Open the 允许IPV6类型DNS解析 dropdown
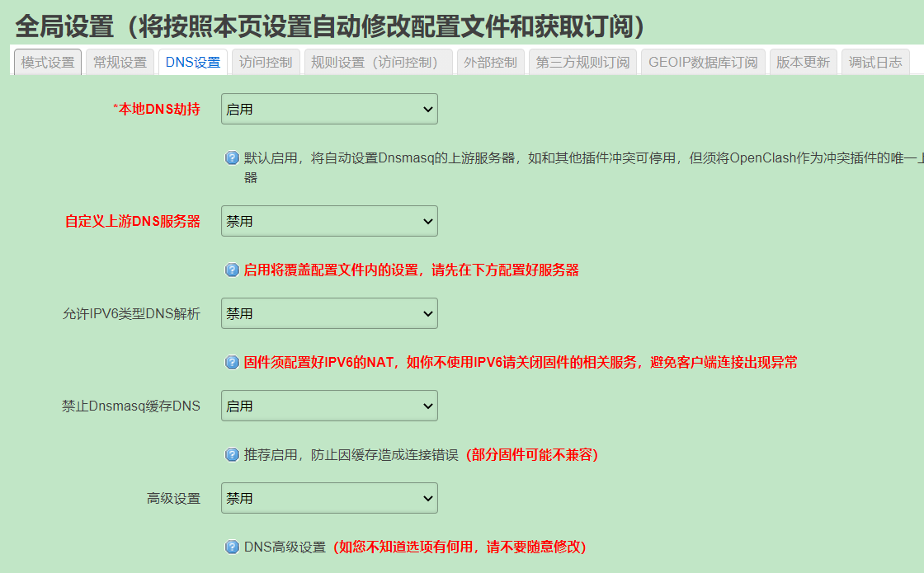 coord(329,313)
